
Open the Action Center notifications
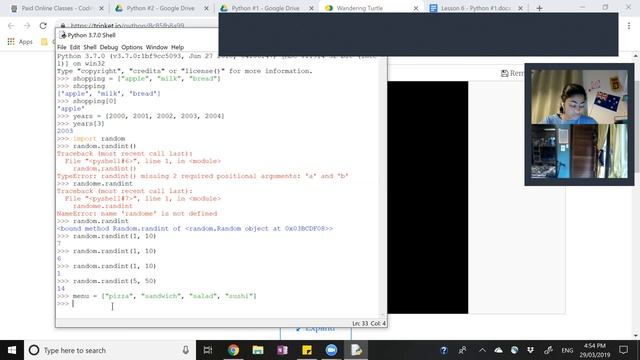pos(623,350)
